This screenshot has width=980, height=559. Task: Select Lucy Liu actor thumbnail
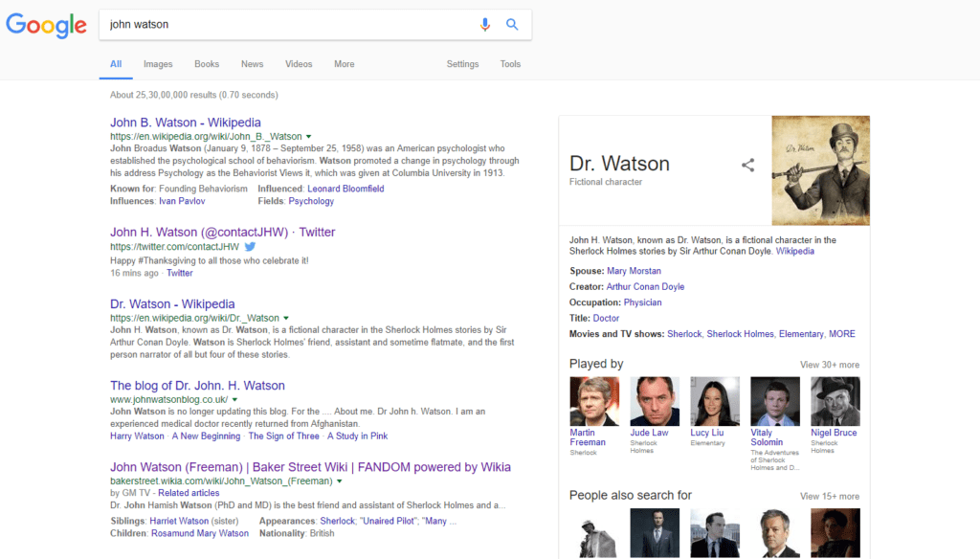click(x=715, y=401)
